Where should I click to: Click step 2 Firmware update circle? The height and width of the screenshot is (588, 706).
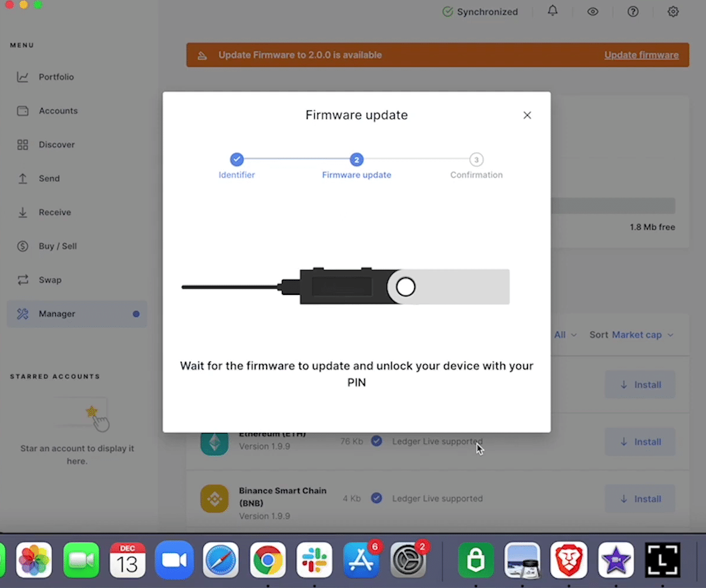(357, 159)
